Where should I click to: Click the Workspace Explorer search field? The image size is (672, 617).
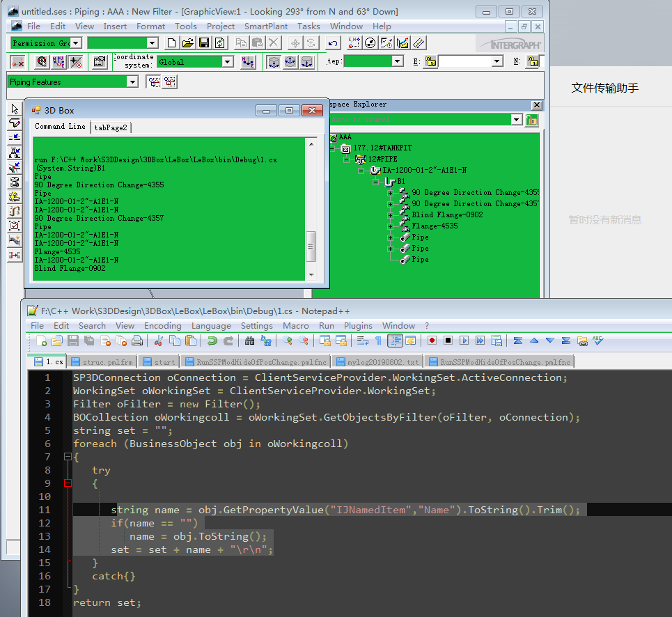point(420,120)
